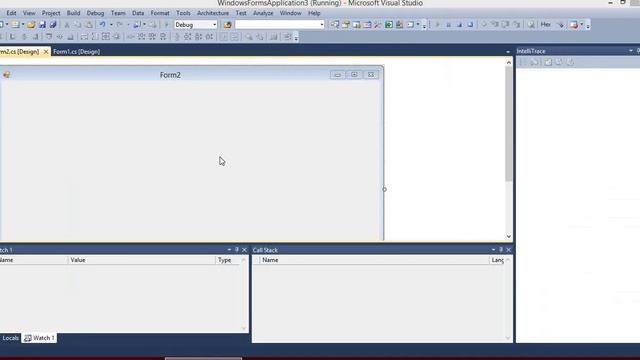Open the Analyze menu
Image resolution: width=640 pixels, height=360 pixels.
click(x=263, y=13)
